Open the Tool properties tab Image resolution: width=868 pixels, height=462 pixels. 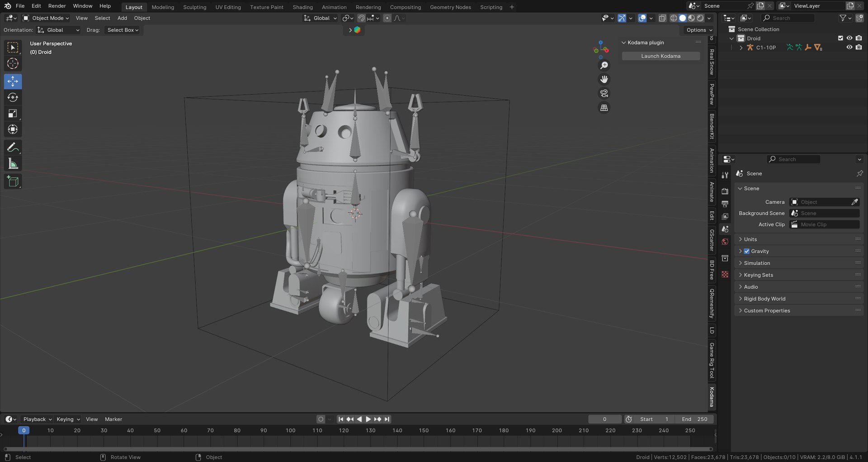pos(725,175)
